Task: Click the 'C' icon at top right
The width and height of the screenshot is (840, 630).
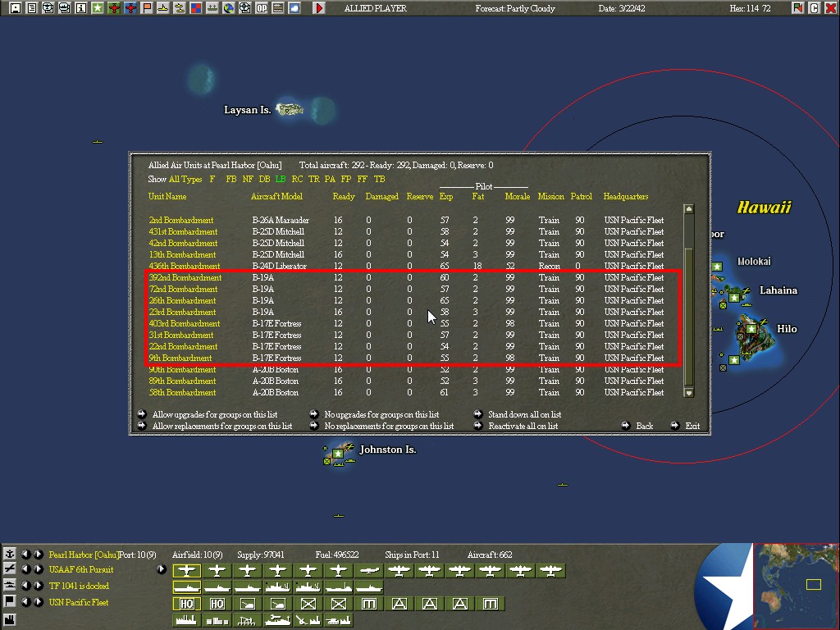Action: tap(815, 8)
